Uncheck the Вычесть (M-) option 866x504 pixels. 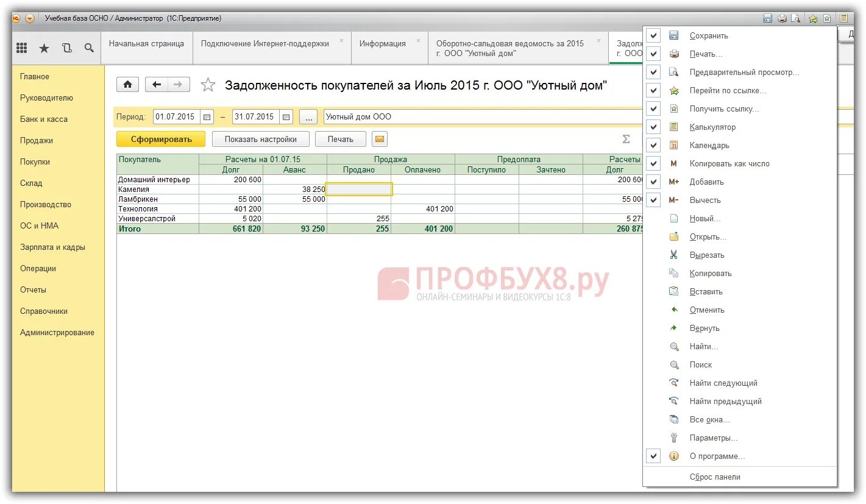653,200
